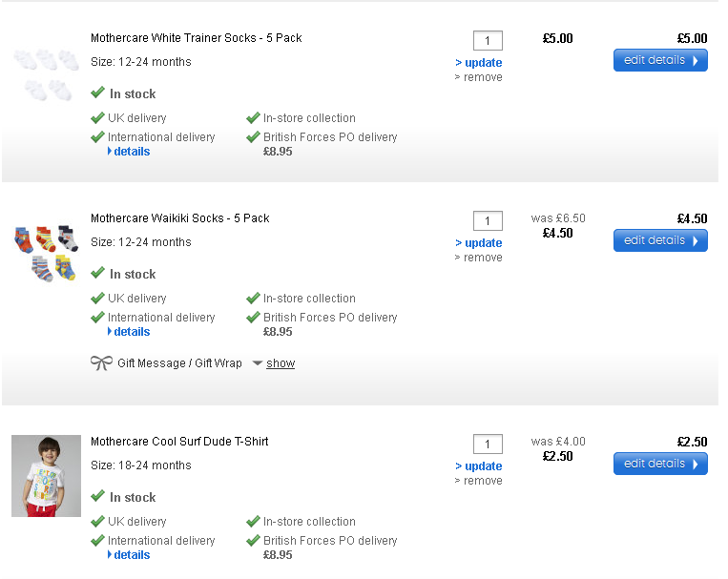The image size is (728, 579).
Task: Click quantity field for White Trainer Socks
Action: (488, 41)
